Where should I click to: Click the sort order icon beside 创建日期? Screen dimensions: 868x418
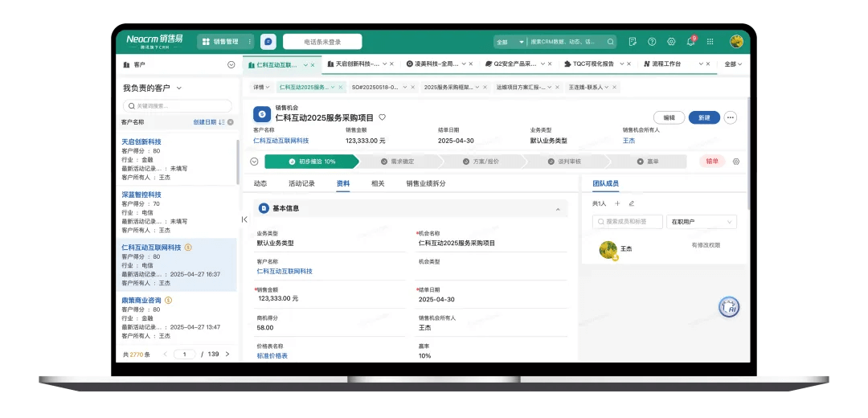[x=222, y=122]
